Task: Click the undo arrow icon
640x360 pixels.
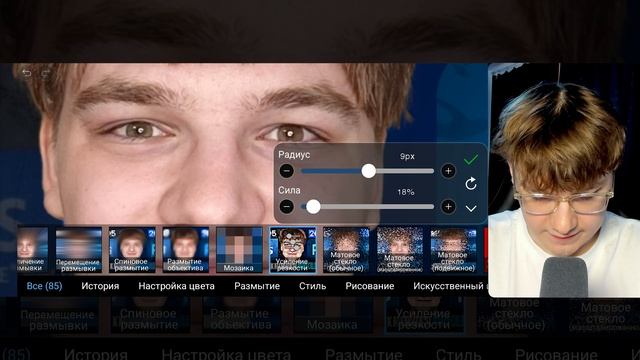Action: click(x=27, y=73)
